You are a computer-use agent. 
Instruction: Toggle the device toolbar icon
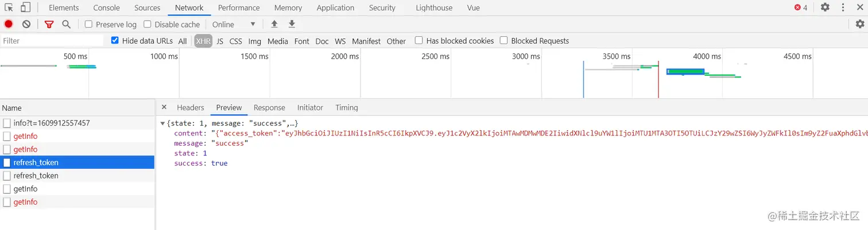(25, 7)
